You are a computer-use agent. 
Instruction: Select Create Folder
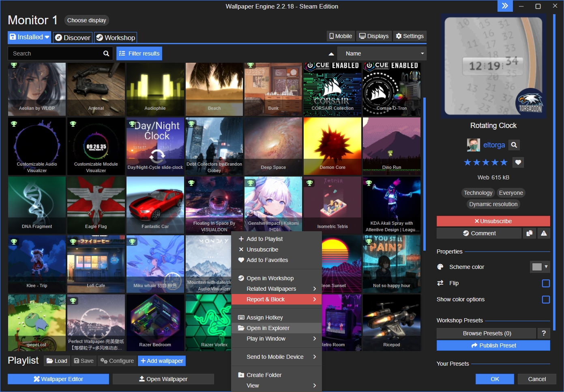[277, 375]
